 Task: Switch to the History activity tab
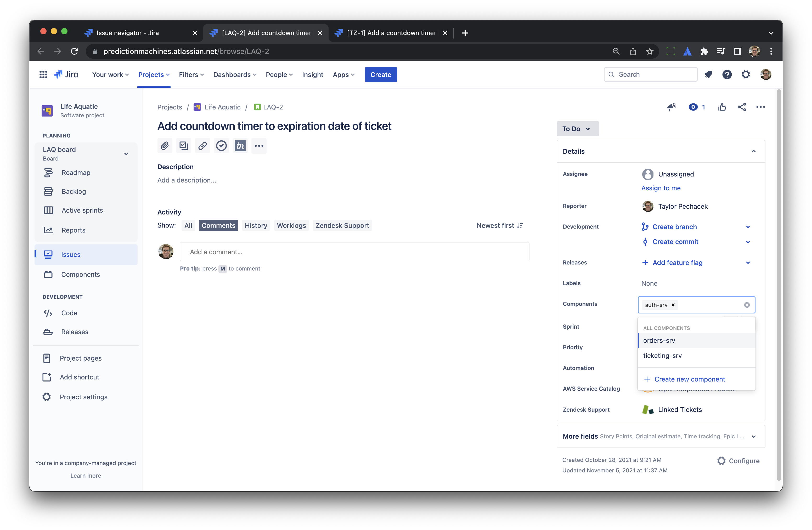(256, 225)
